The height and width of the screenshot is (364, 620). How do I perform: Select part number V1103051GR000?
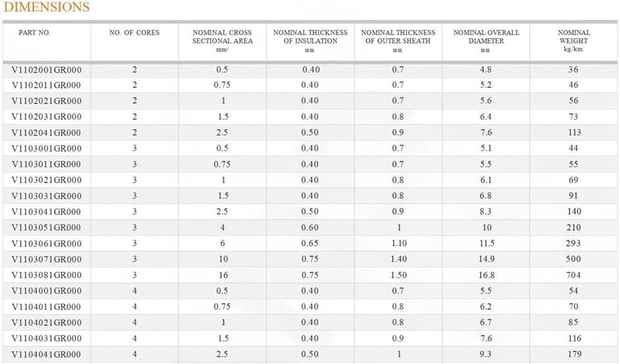(x=47, y=228)
